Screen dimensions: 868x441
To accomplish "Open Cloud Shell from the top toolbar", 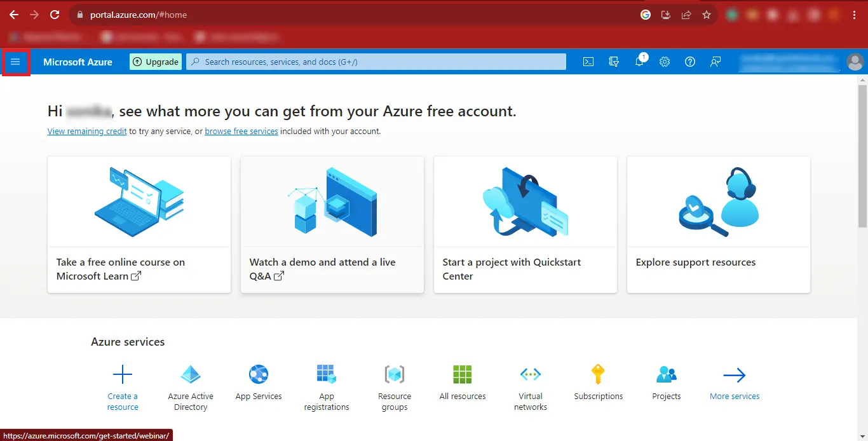I will (x=588, y=61).
